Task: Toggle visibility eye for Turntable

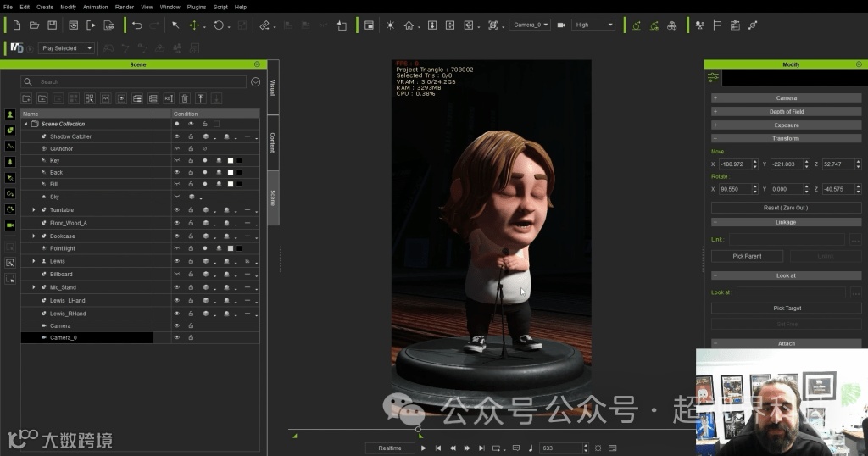Action: pyautogui.click(x=177, y=209)
